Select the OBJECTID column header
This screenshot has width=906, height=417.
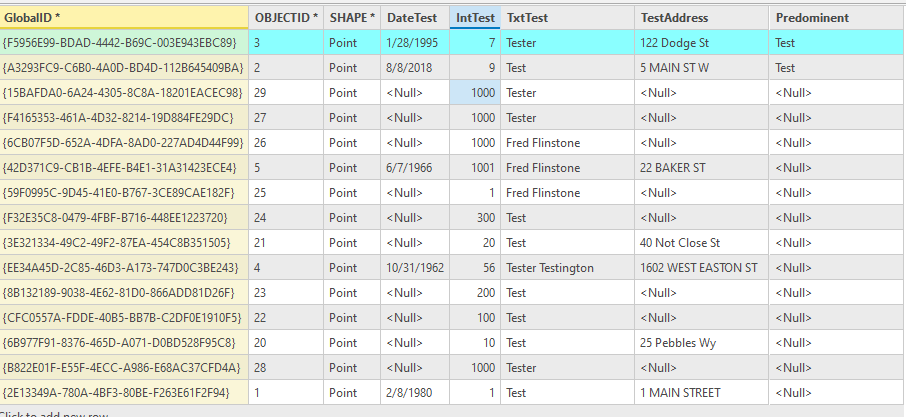pos(286,18)
